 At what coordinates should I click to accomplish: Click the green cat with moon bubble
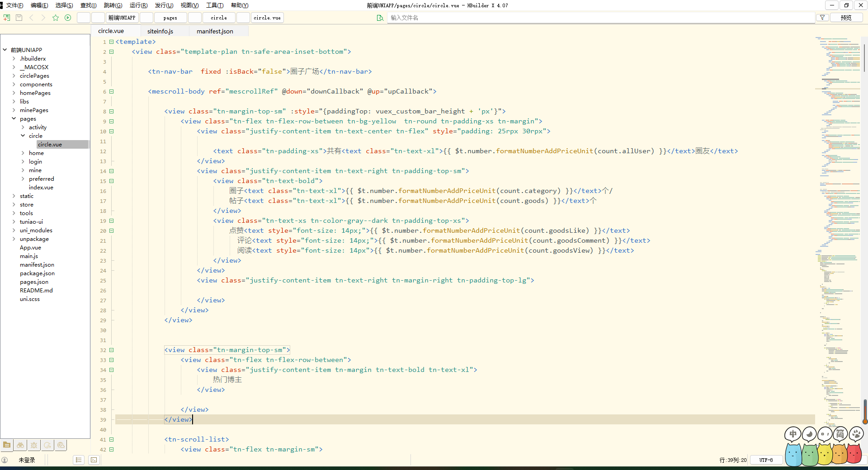click(809, 446)
